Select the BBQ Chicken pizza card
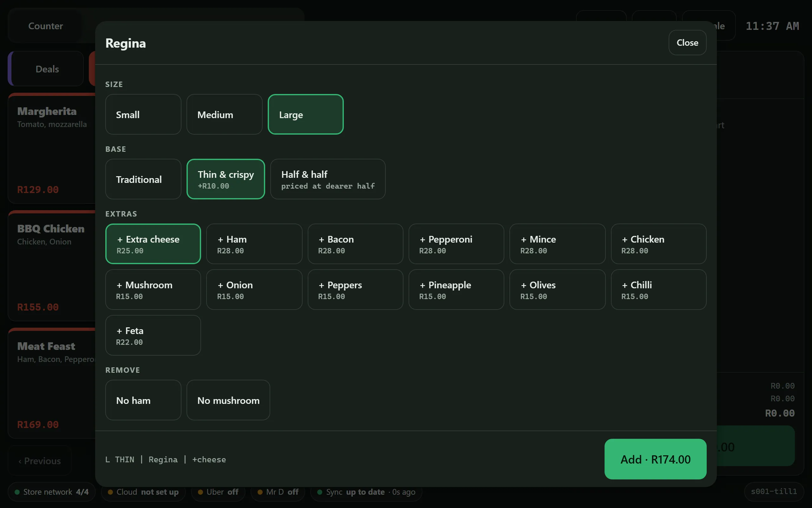 point(52,266)
